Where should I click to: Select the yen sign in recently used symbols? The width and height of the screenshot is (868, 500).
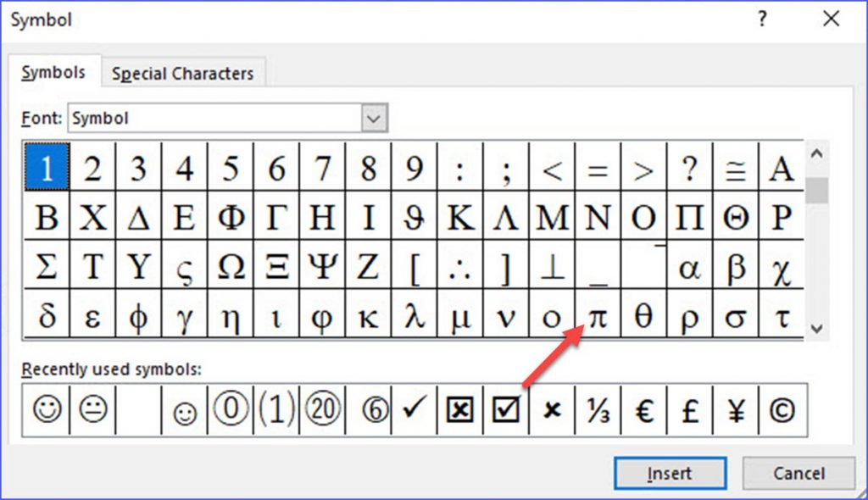736,410
